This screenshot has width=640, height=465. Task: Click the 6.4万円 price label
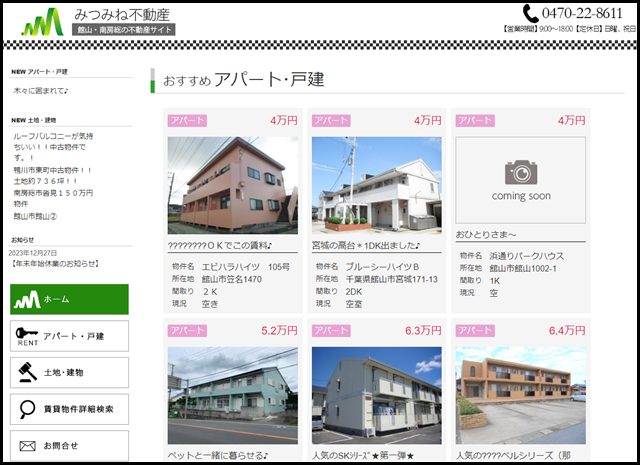(567, 331)
